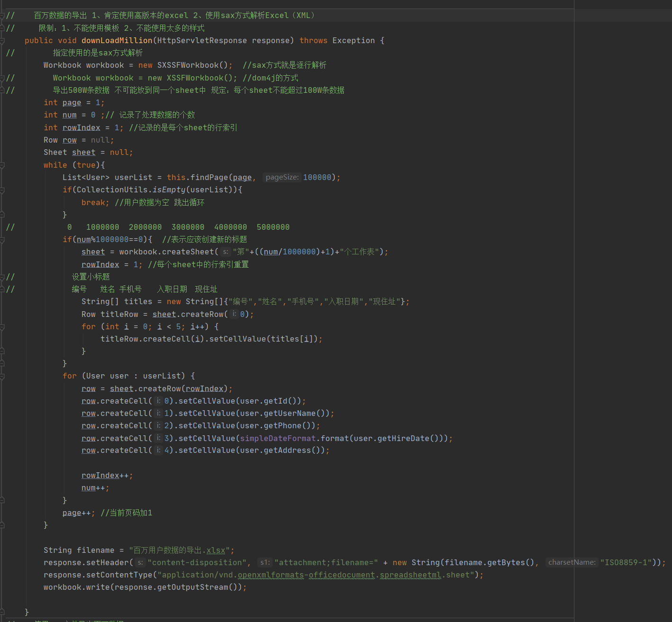Click the 100000 pageSize value
Image resolution: width=672 pixels, height=622 pixels.
tap(317, 178)
